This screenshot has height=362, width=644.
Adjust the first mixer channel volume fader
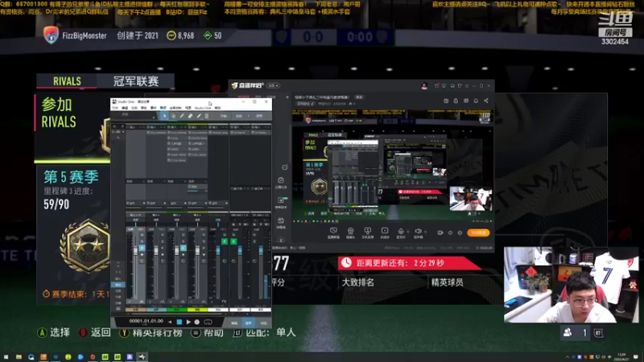point(135,250)
